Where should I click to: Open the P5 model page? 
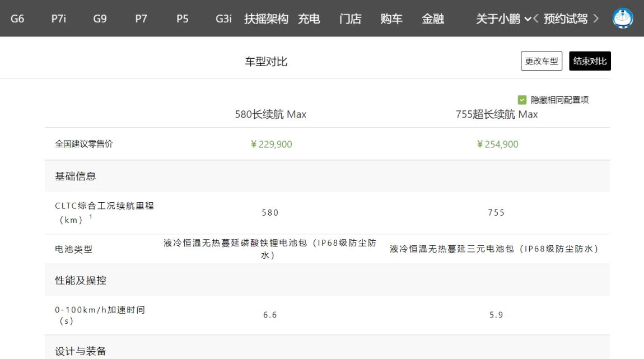click(x=183, y=19)
